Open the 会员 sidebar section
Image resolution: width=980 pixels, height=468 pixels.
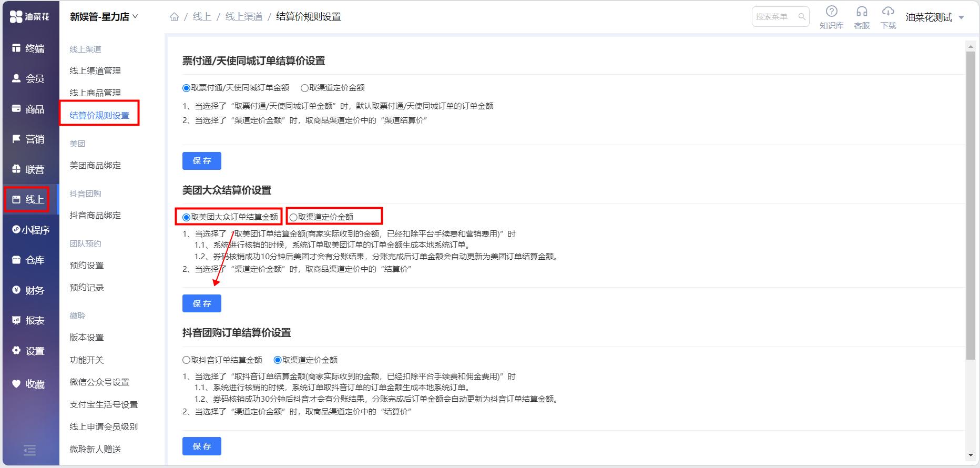click(29, 78)
